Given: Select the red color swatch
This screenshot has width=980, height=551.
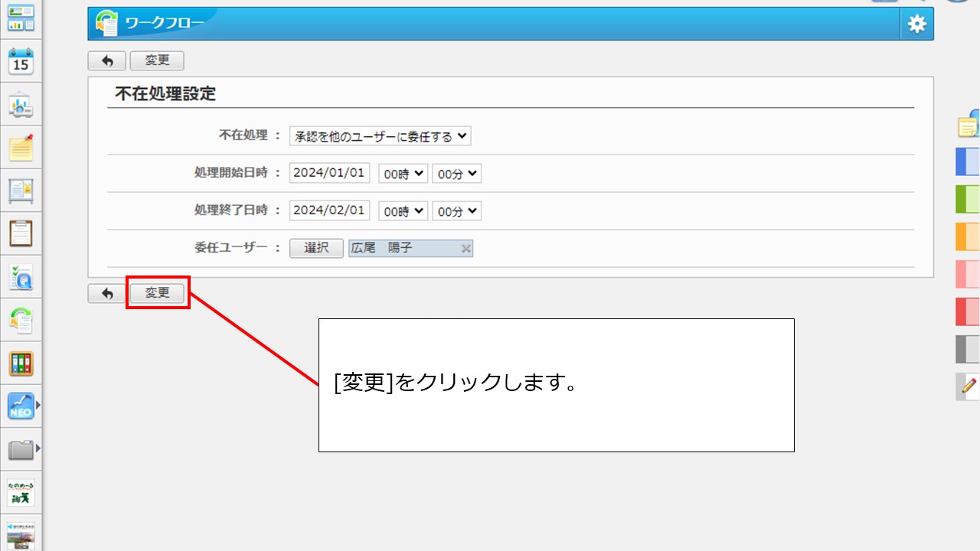Looking at the screenshot, I should click(968, 311).
